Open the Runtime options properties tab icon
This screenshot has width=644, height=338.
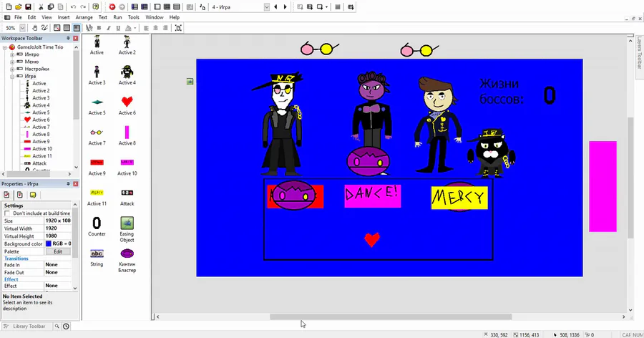point(20,195)
